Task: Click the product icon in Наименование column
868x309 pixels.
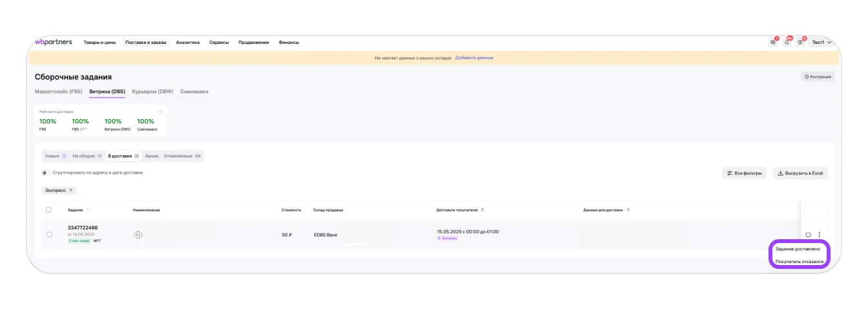Action: (x=138, y=235)
